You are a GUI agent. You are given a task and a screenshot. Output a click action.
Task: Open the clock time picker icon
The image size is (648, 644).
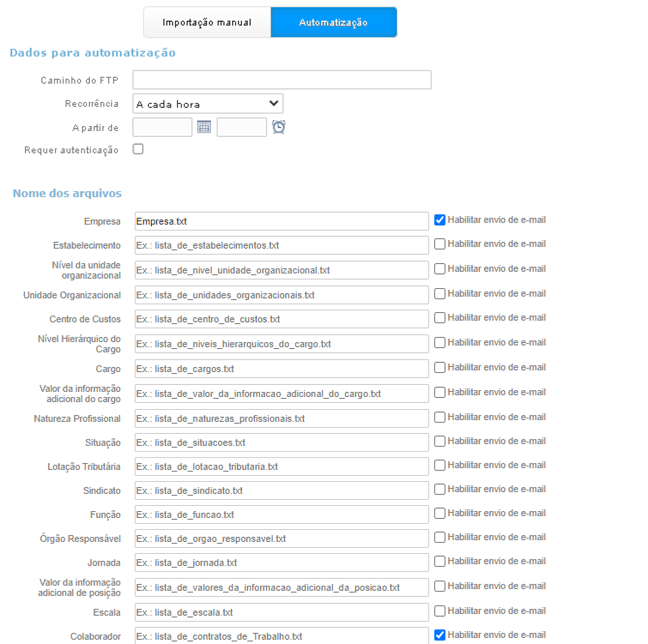(x=278, y=127)
